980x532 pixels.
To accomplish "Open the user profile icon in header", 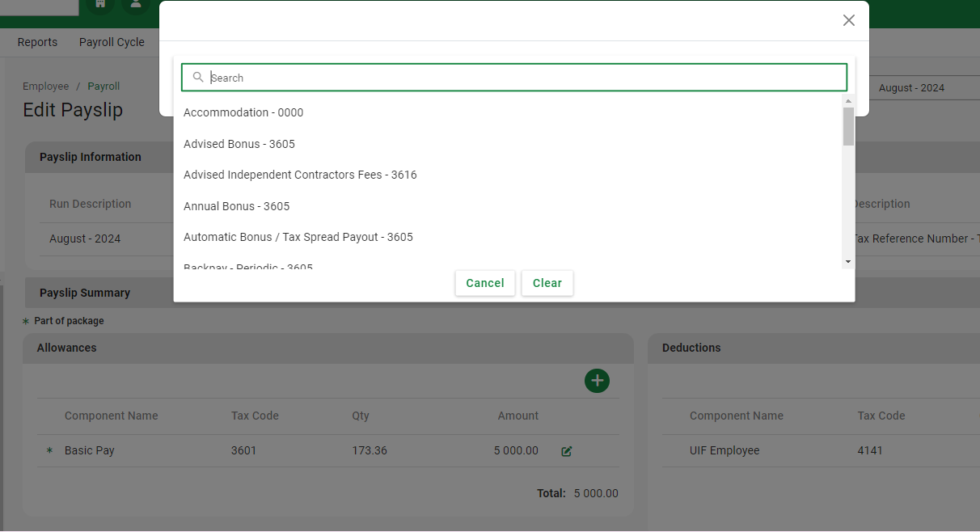I will tap(135, 5).
